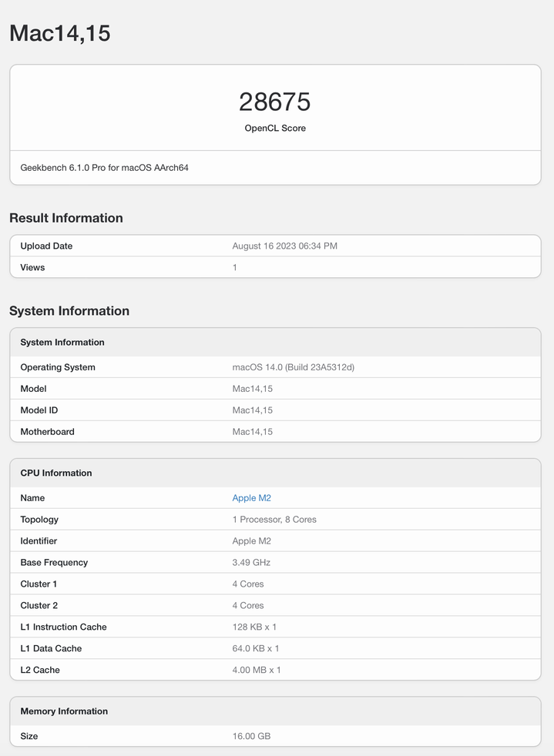Select the Identifier value Apple M2
Viewport: 554px width, 756px height.
click(x=251, y=541)
